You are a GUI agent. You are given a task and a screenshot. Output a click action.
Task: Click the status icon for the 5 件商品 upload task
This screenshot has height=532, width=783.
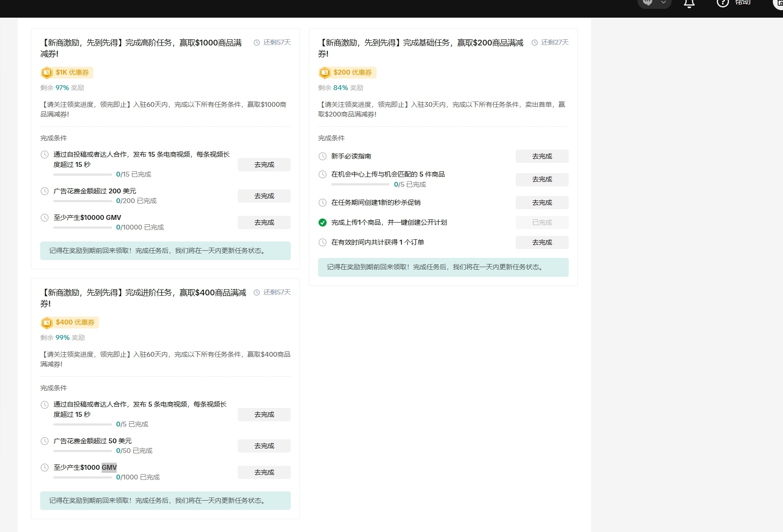point(323,174)
